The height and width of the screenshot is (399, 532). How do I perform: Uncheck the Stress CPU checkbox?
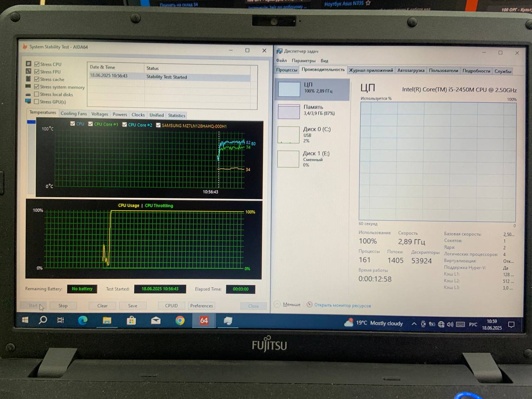37,64
